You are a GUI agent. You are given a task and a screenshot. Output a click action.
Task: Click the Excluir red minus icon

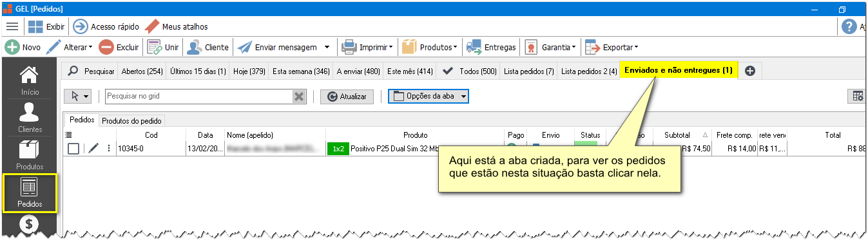click(x=106, y=47)
